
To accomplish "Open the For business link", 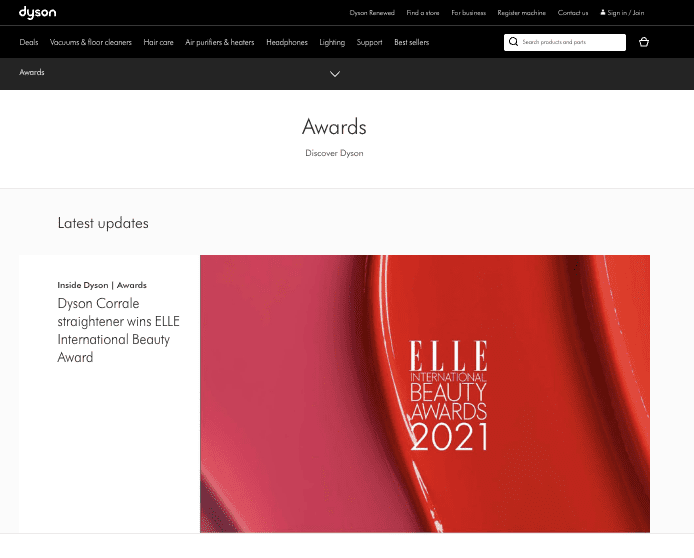I will tap(468, 13).
